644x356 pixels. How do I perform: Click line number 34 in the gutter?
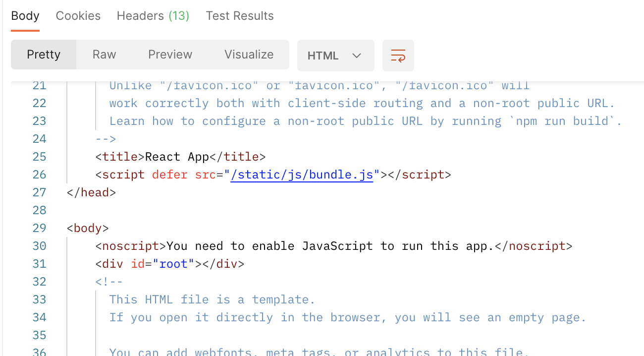(x=39, y=317)
